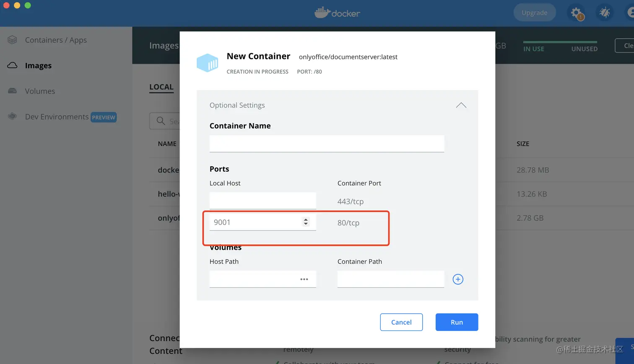The image size is (634, 364).
Task: Open Volumes section
Action: pyautogui.click(x=40, y=91)
